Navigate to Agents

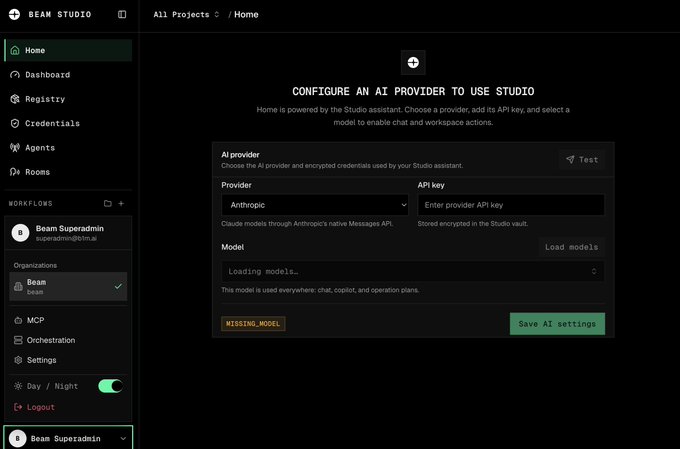(x=68, y=147)
